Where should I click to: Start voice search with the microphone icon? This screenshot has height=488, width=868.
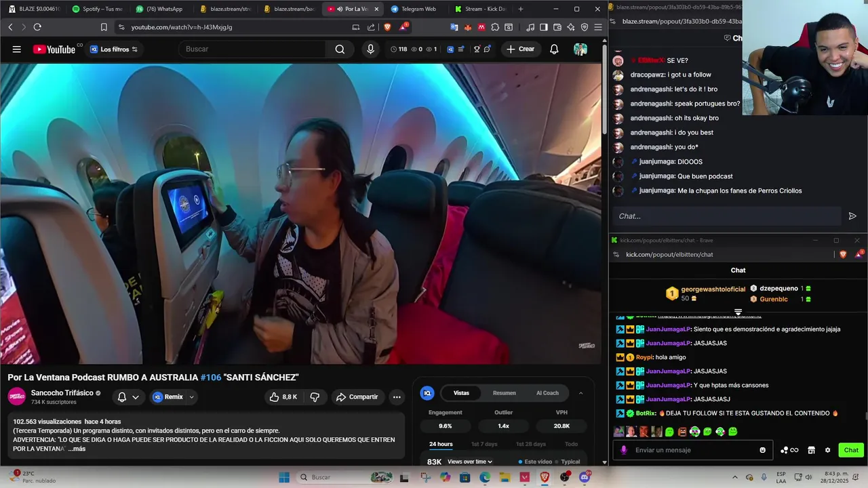370,49
